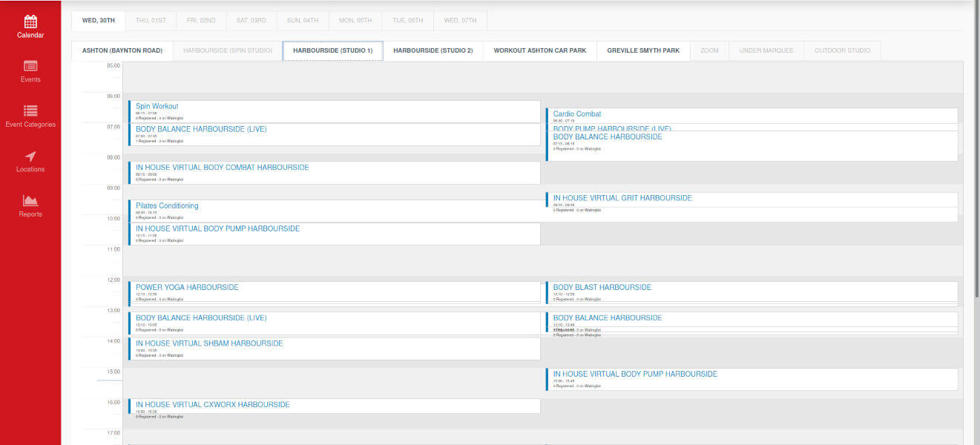Screen dimensions: 980x445
Task: Open In House Virtual Cxworx Harbourside event
Action: point(334,406)
